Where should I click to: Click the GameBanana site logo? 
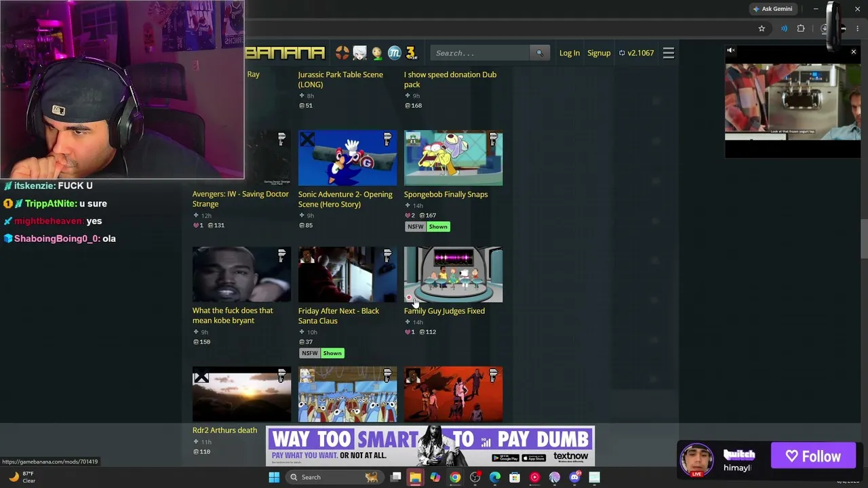point(285,53)
